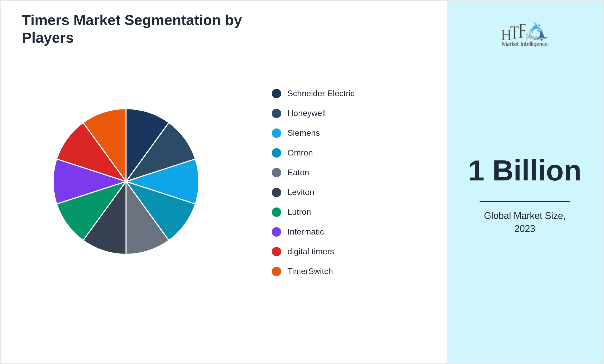The width and height of the screenshot is (604, 364).
Task: Click the Leviton legend label
Action: pyautogui.click(x=301, y=192)
